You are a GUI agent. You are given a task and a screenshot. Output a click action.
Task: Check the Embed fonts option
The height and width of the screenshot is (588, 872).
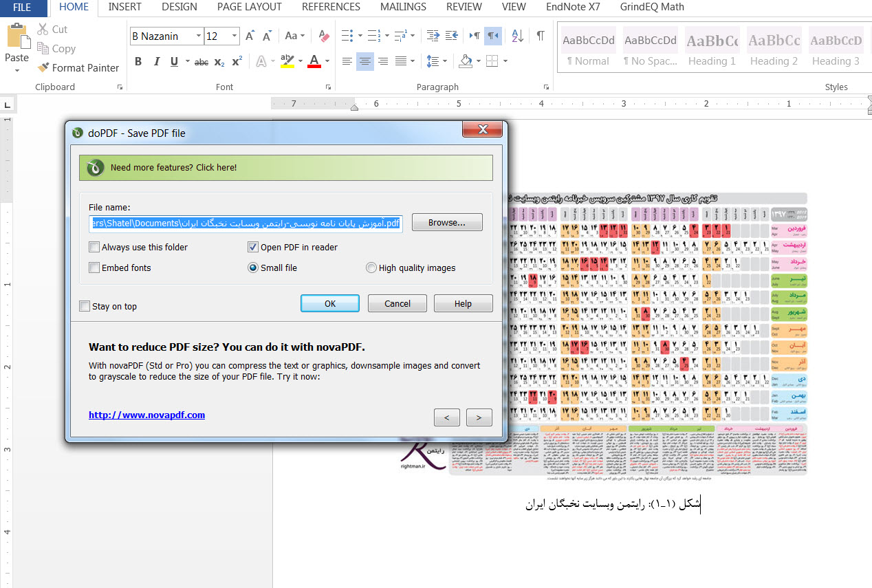pyautogui.click(x=94, y=268)
